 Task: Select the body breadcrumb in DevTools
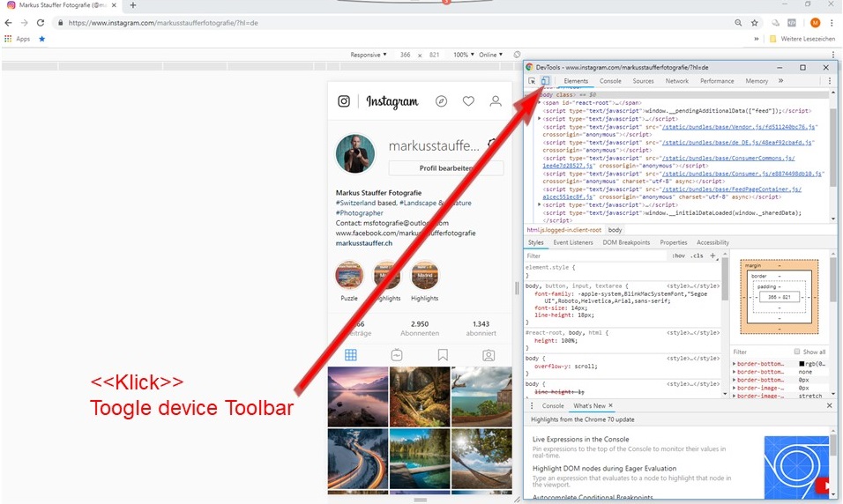[x=615, y=230]
